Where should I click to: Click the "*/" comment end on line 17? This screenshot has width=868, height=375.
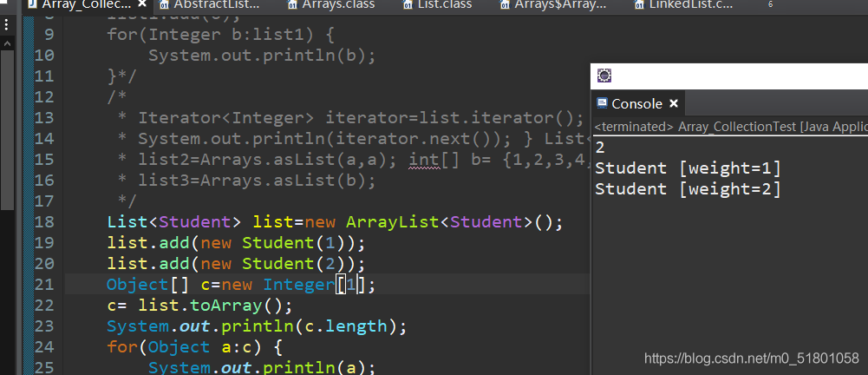point(127,201)
